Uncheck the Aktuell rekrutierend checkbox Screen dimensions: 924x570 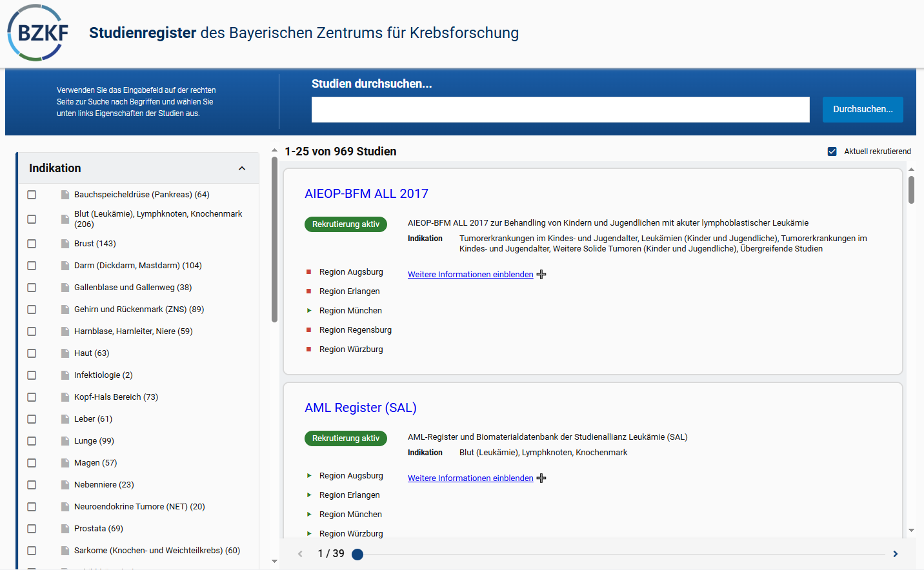[832, 152]
